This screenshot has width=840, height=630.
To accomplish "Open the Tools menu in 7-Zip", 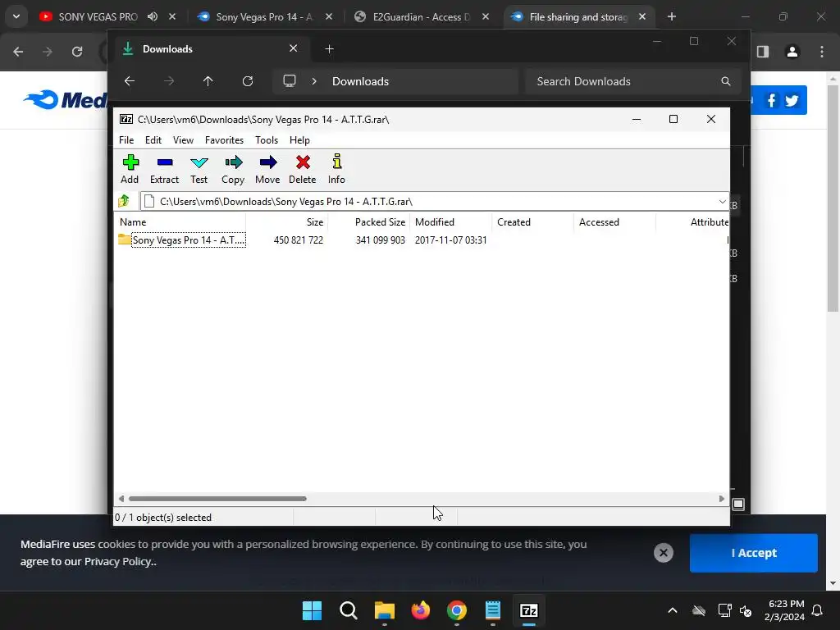I will pos(267,139).
